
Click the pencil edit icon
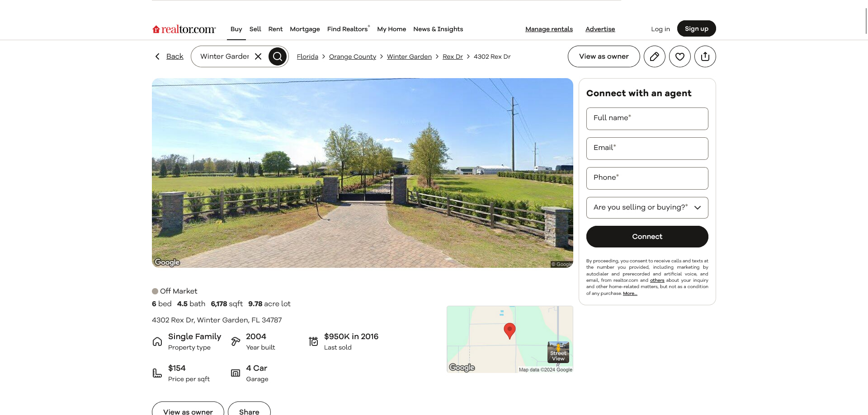(x=654, y=56)
